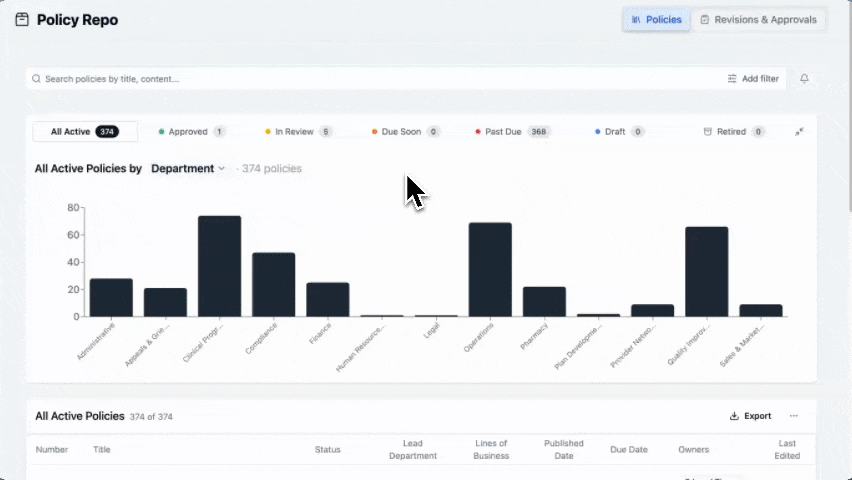Click the Export download icon

(734, 416)
